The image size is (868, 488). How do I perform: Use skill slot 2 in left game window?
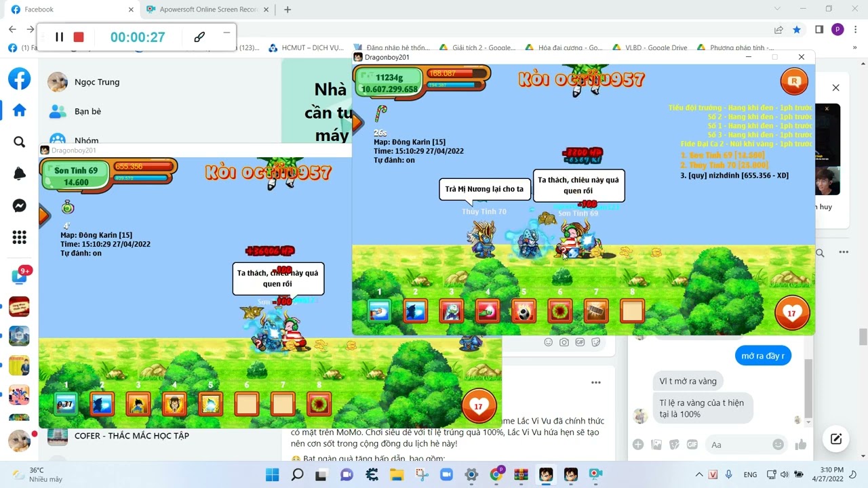pos(102,405)
